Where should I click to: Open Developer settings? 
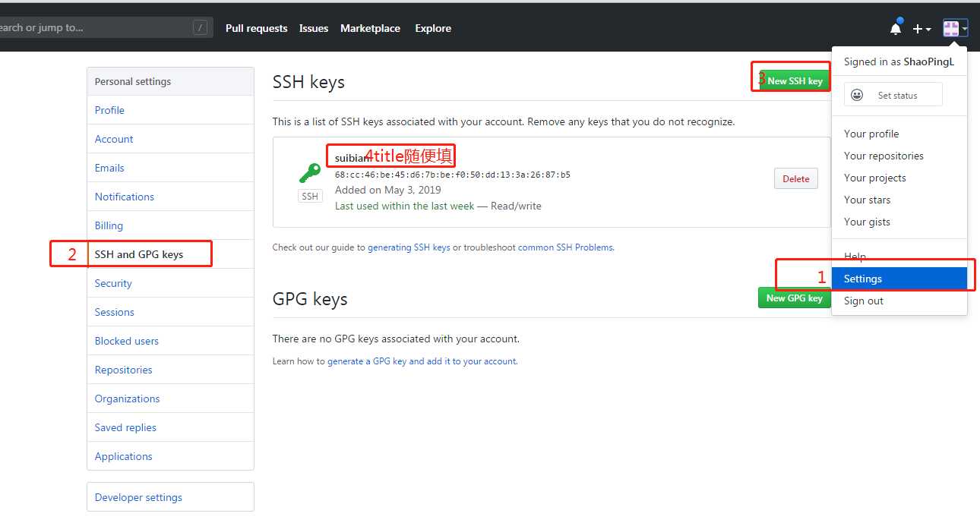tap(170, 497)
